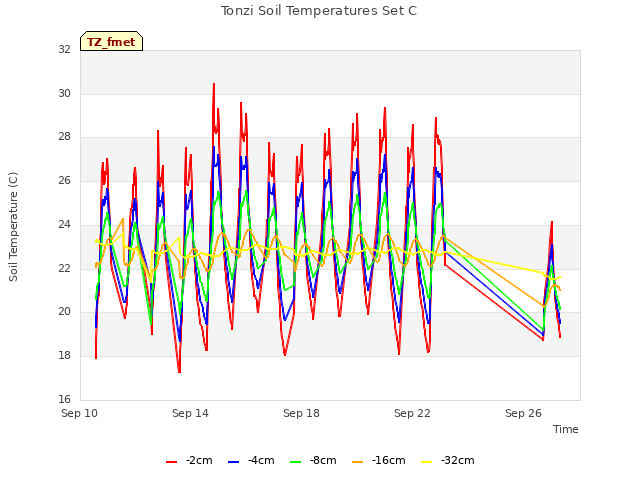Viewport: 640px width, 480px height.
Task: Select the -16cm legend label
Action: click(x=389, y=460)
